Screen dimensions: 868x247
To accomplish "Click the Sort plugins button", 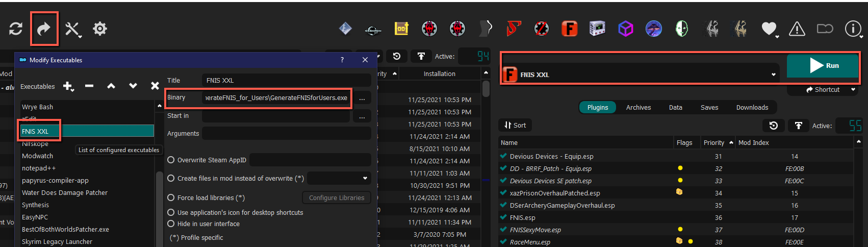I will [x=516, y=125].
